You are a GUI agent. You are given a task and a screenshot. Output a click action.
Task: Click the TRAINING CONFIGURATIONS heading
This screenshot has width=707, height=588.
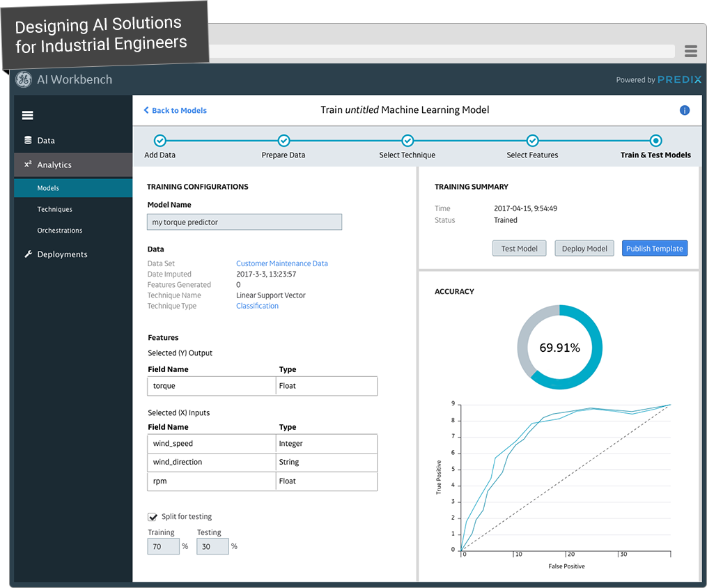pos(198,187)
